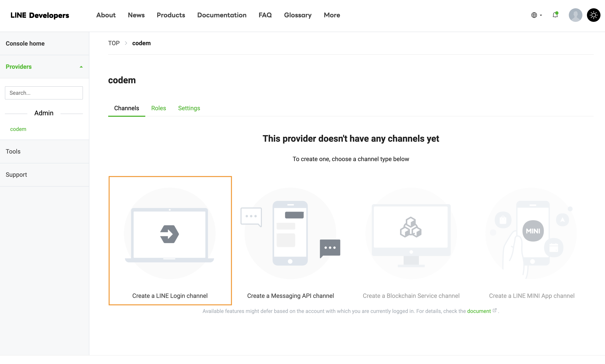
Task: Click Create a Messaging API channel label
Action: click(x=290, y=296)
